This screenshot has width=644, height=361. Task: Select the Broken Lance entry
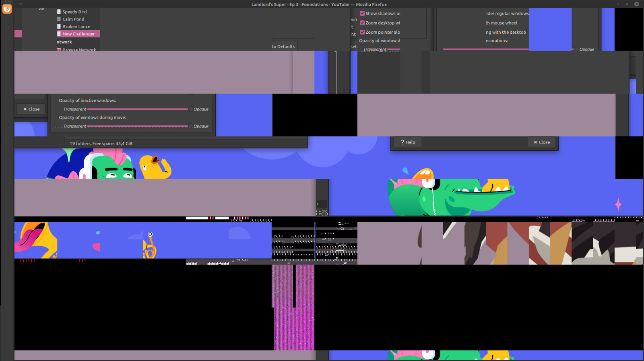[76, 27]
